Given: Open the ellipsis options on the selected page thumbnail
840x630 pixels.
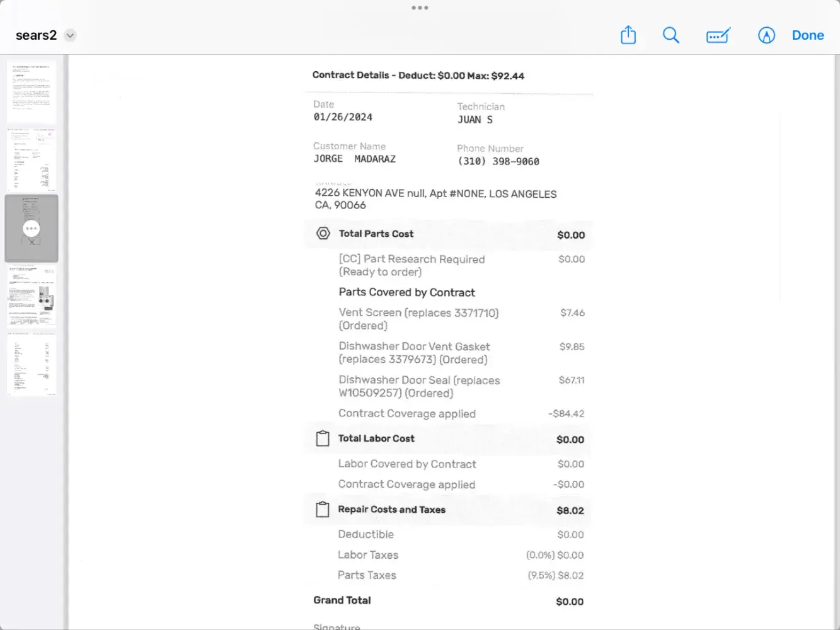Looking at the screenshot, I should pyautogui.click(x=32, y=229).
